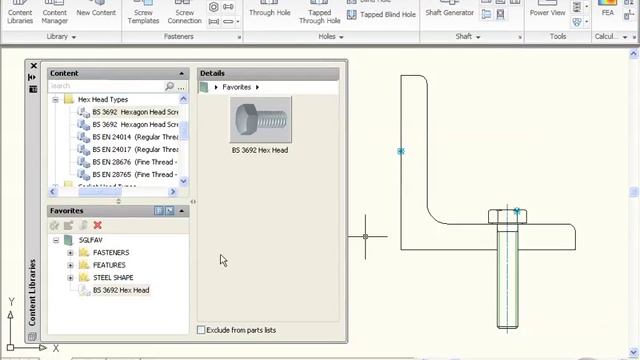Click the slot-shaped icon in Fasteners panel
Screen dimensions: 640x360
click(229, 21)
